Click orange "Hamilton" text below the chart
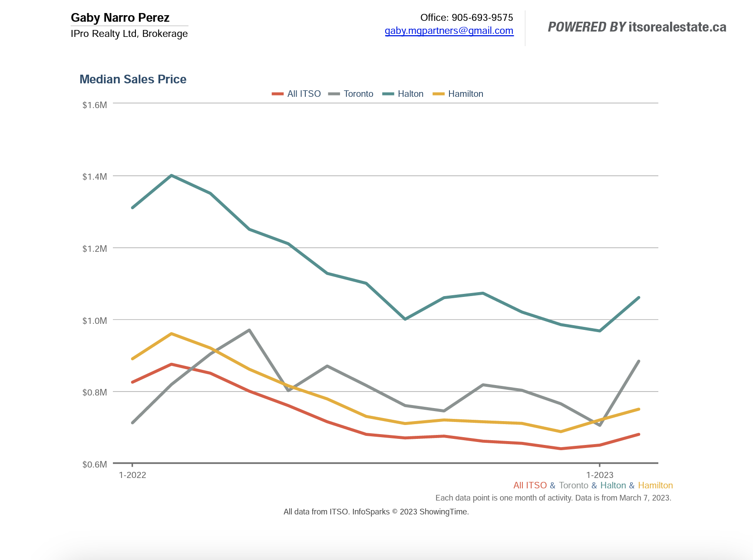Viewport: 753px width, 560px height. (x=655, y=485)
